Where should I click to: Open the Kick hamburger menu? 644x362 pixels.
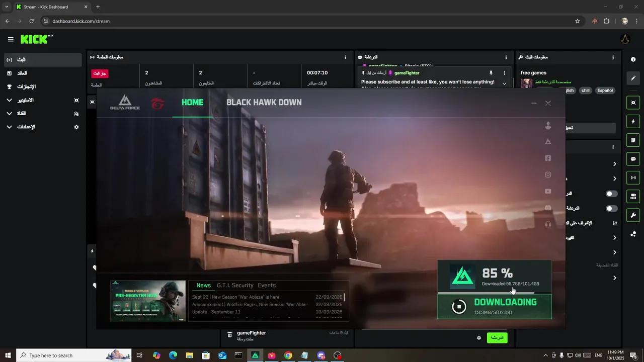11,39
